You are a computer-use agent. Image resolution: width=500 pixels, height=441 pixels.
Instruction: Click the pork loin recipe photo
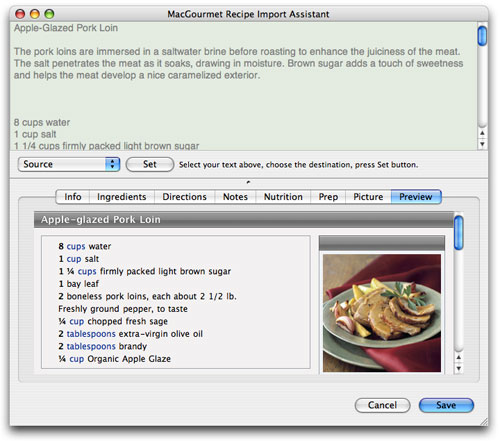click(382, 313)
